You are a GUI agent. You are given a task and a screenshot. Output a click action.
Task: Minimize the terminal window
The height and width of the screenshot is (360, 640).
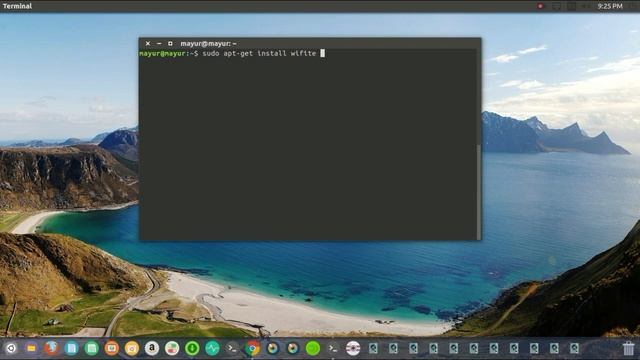tap(159, 44)
